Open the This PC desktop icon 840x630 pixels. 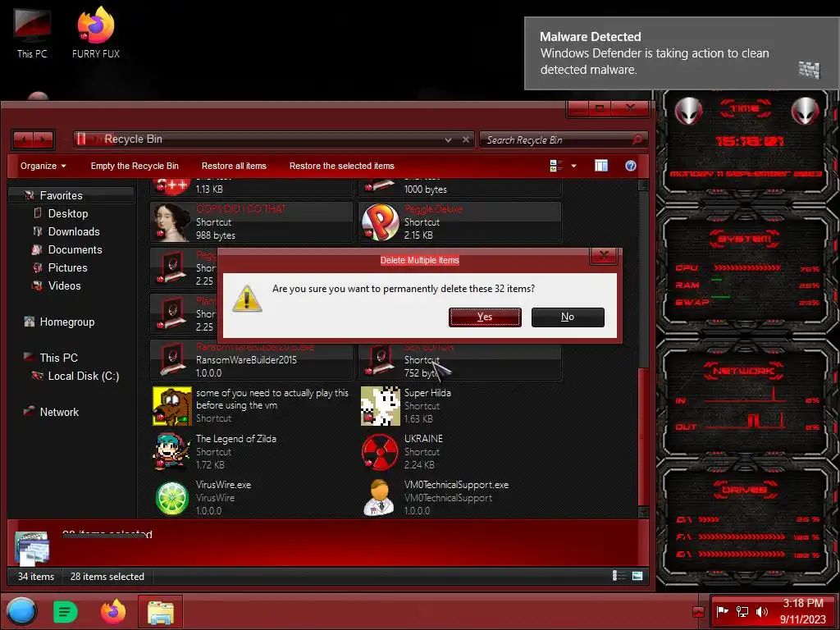click(32, 33)
